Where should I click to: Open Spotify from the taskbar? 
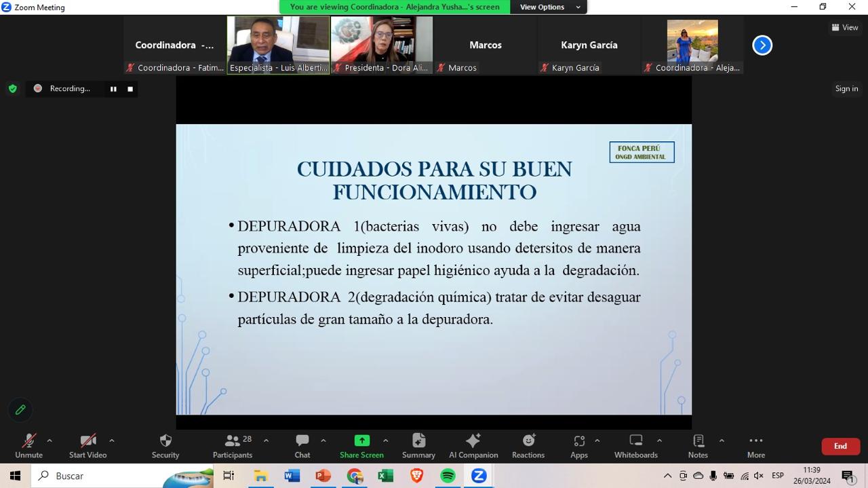(x=448, y=476)
